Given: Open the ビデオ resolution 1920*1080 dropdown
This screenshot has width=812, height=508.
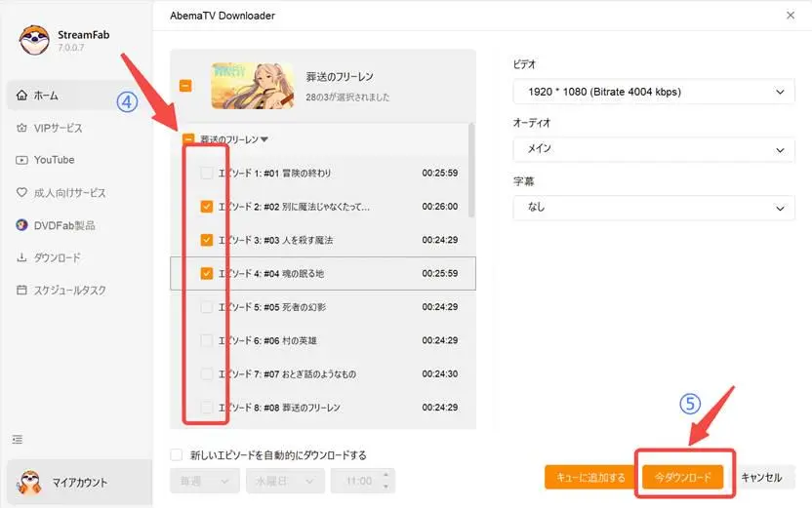Looking at the screenshot, I should tap(654, 92).
